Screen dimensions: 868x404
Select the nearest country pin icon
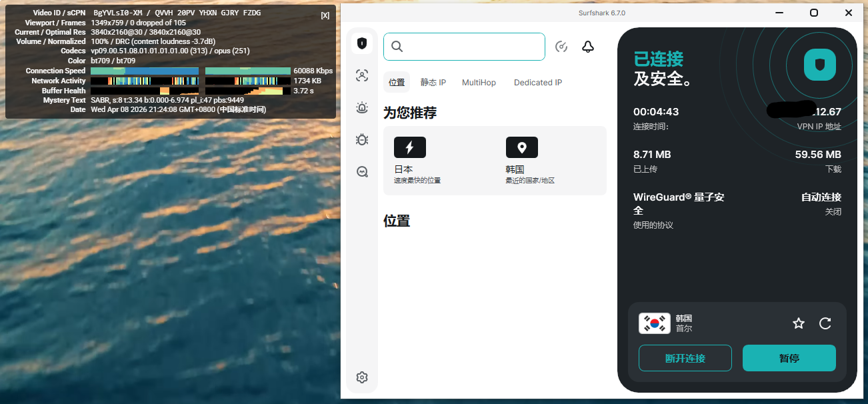(x=522, y=147)
